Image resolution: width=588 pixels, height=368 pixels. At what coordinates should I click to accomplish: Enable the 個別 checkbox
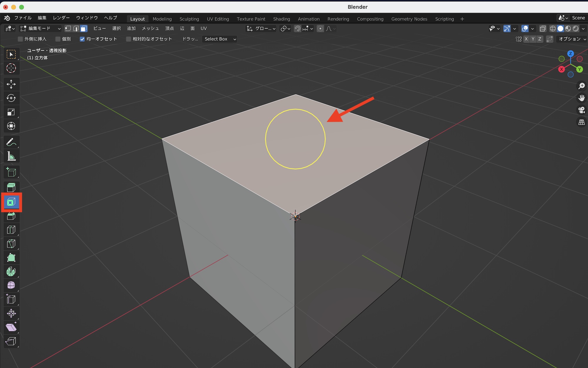pos(58,39)
